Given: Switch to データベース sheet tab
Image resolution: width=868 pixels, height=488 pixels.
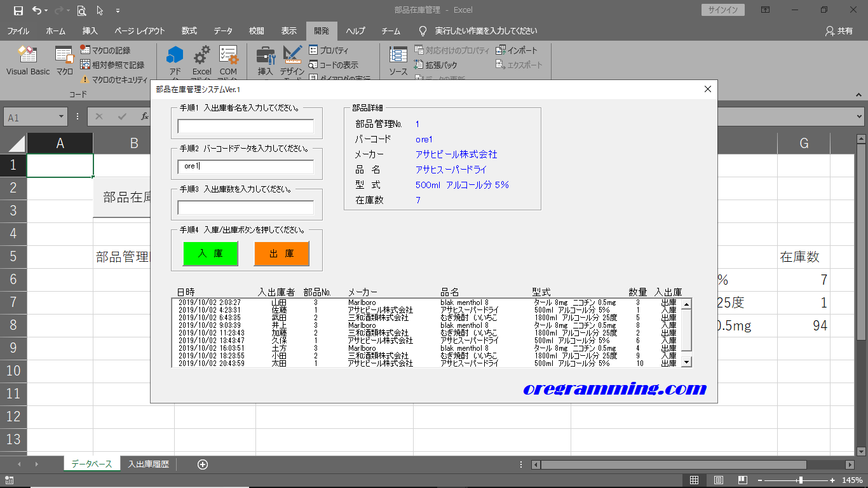Looking at the screenshot, I should [x=92, y=464].
